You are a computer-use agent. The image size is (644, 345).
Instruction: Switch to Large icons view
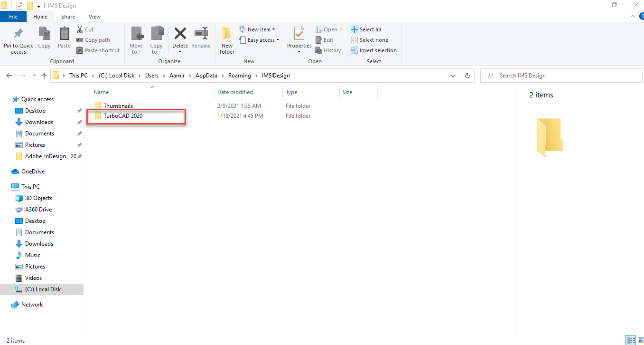[640, 340]
